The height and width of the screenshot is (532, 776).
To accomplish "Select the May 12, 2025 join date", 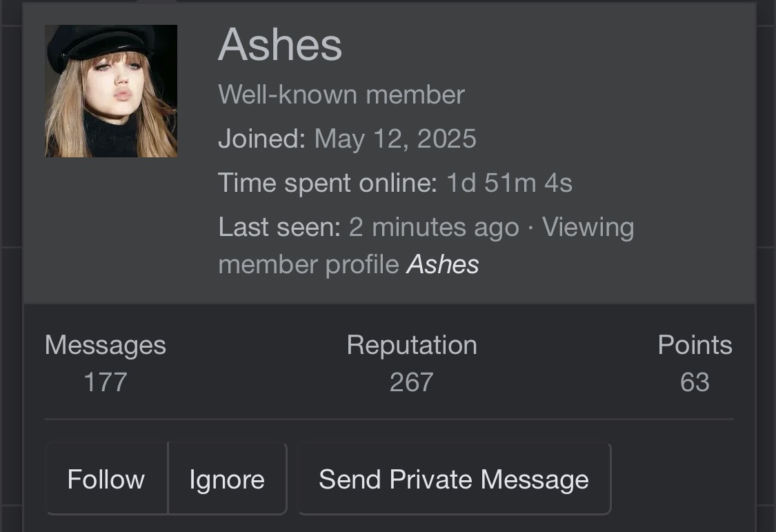I will click(395, 139).
